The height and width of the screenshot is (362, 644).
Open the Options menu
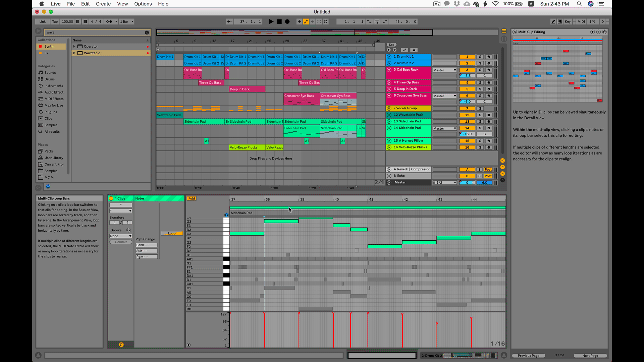click(143, 4)
